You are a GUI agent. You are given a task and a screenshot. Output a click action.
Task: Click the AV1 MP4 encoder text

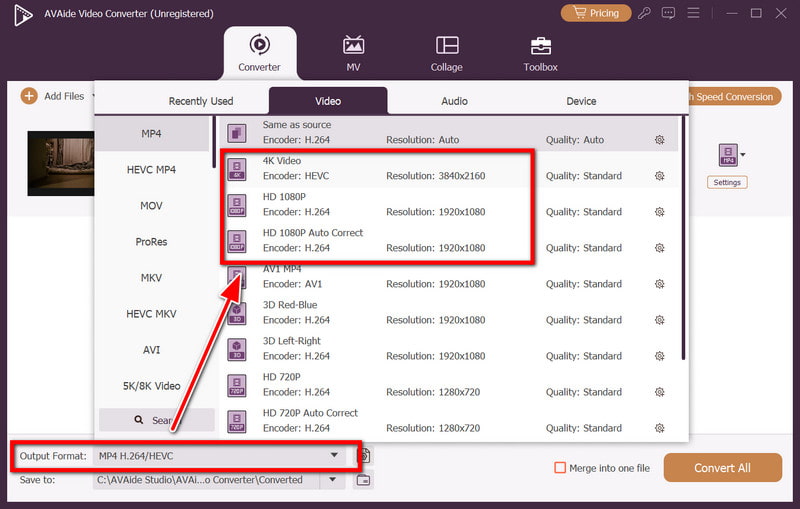(x=292, y=284)
